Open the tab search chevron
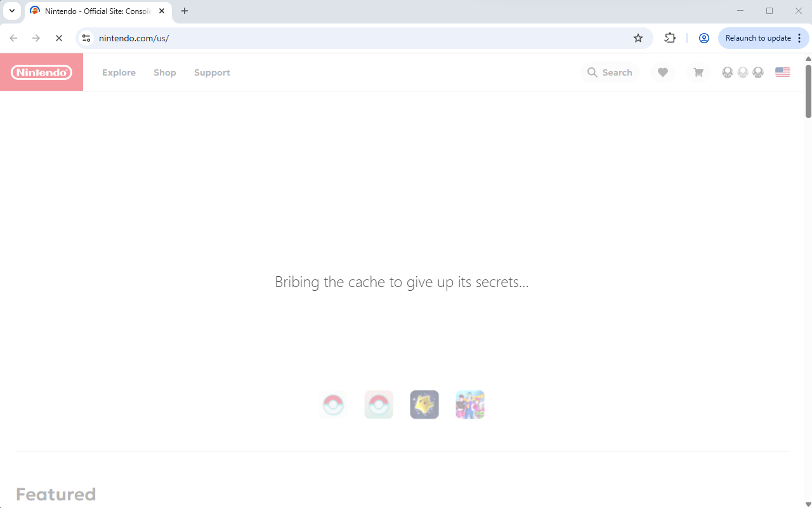Image resolution: width=812 pixels, height=508 pixels. 11,11
